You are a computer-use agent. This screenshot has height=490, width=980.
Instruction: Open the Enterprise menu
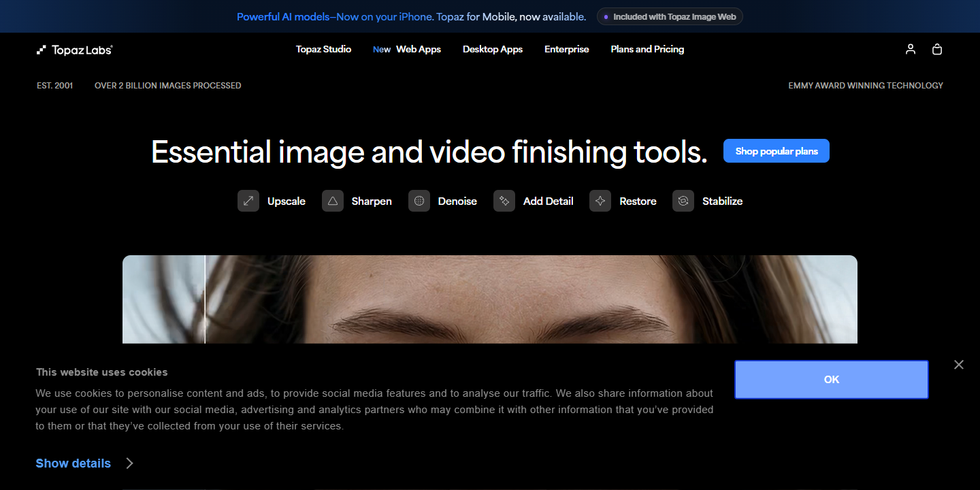[567, 49]
